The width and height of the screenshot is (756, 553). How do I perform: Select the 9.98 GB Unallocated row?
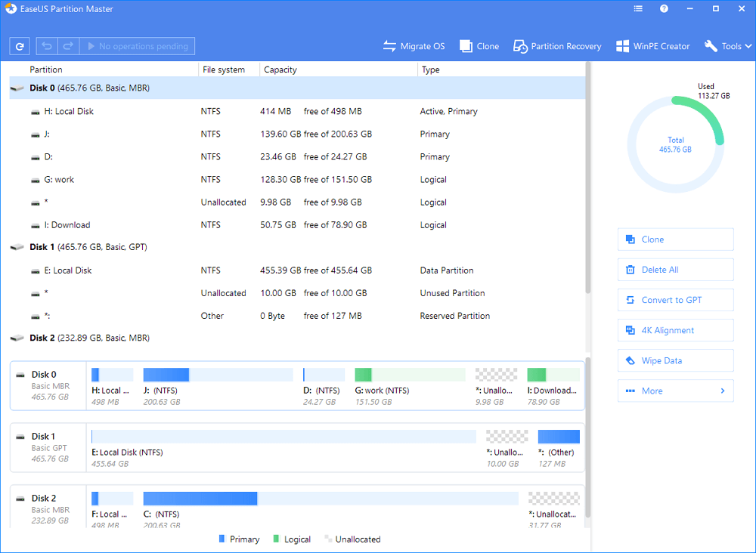[297, 202]
